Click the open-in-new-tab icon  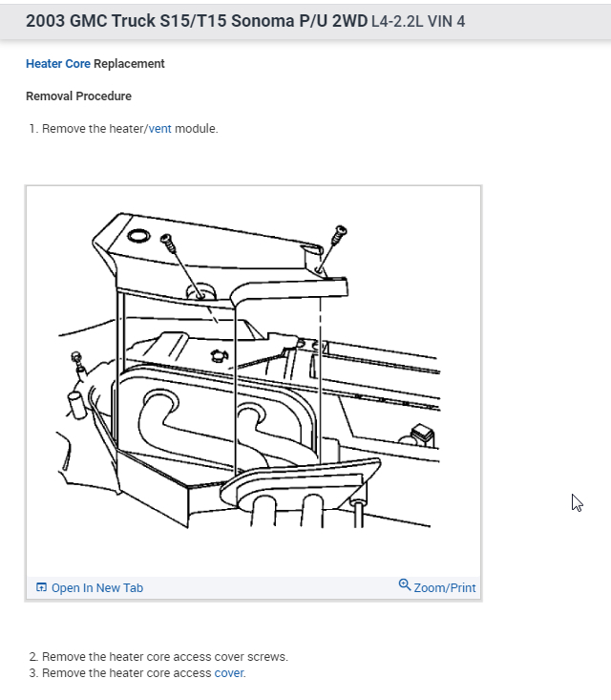pos(41,587)
